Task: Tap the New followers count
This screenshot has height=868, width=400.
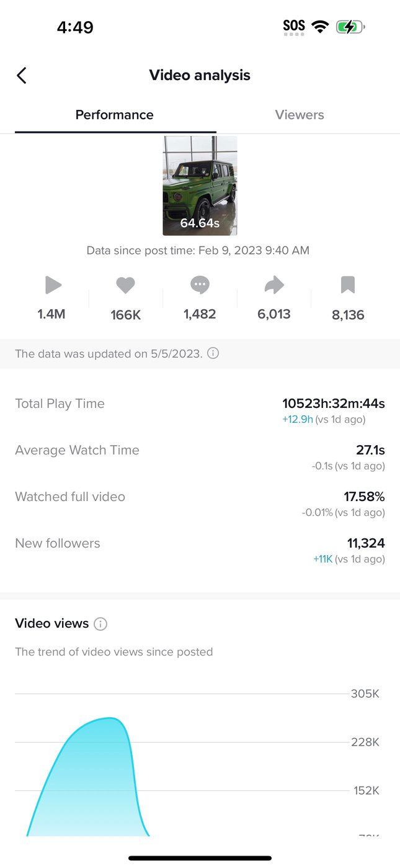Action: [x=366, y=543]
